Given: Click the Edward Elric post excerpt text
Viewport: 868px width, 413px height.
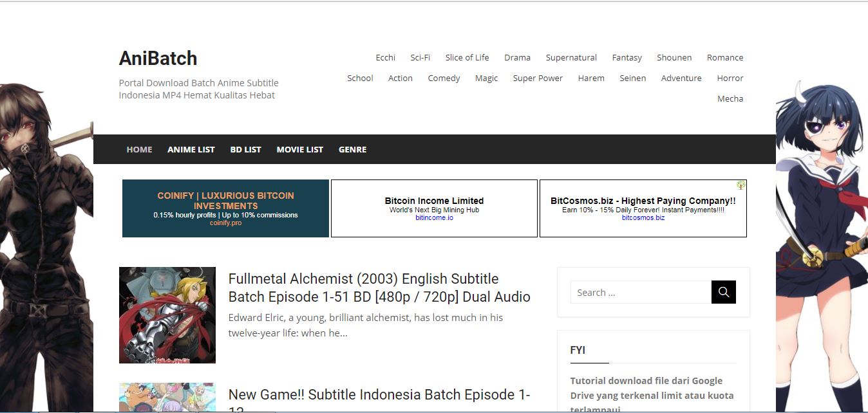Looking at the screenshot, I should (x=366, y=326).
